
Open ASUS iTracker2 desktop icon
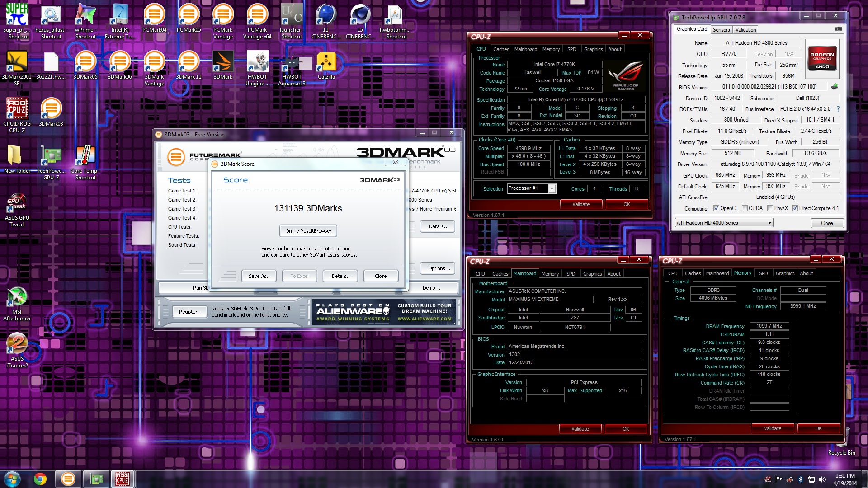17,350
